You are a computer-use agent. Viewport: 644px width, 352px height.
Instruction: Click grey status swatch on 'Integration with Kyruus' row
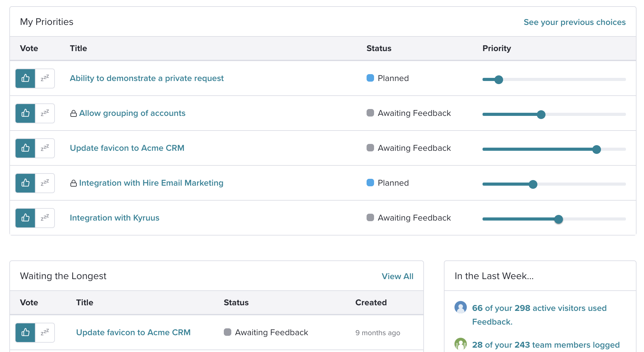pos(370,217)
